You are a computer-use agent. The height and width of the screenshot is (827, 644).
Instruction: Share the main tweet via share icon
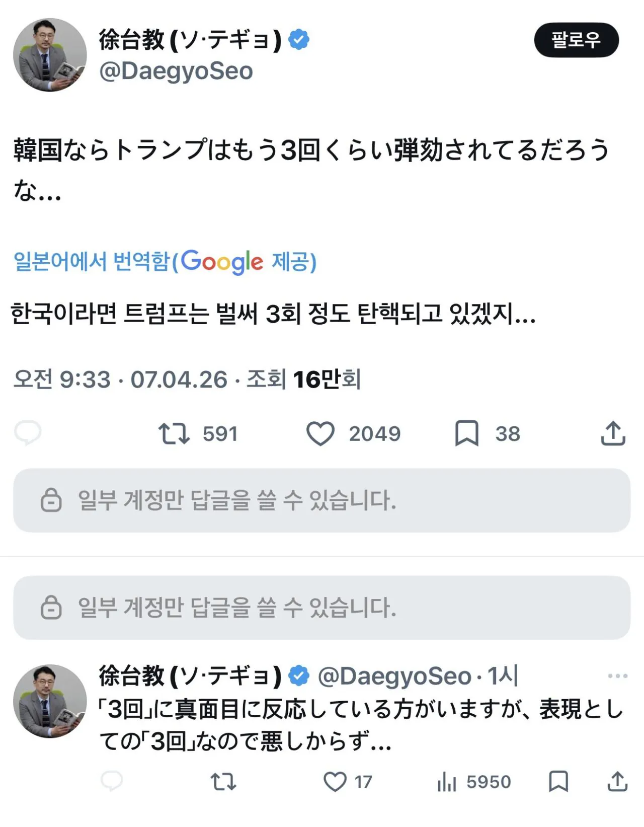click(613, 433)
